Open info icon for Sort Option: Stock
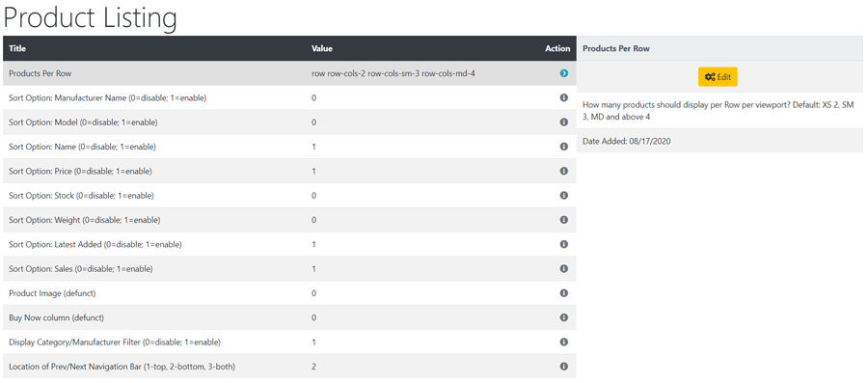Viewport: 868px width, 383px height. [x=564, y=196]
